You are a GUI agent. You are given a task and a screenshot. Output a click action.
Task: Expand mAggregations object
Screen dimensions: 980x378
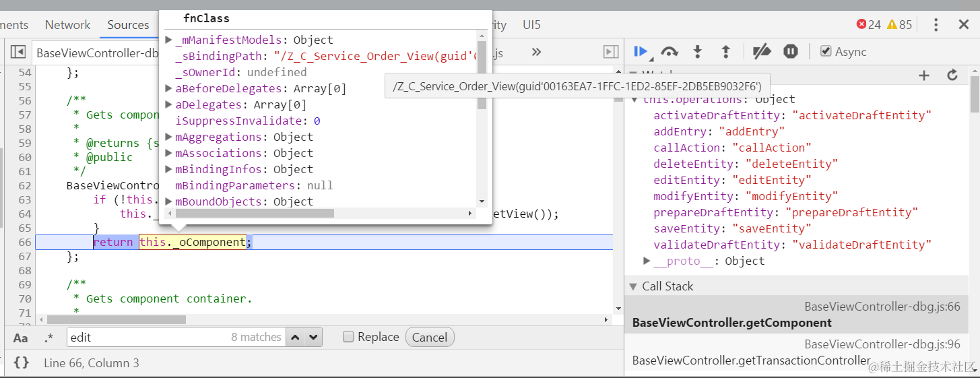click(169, 137)
